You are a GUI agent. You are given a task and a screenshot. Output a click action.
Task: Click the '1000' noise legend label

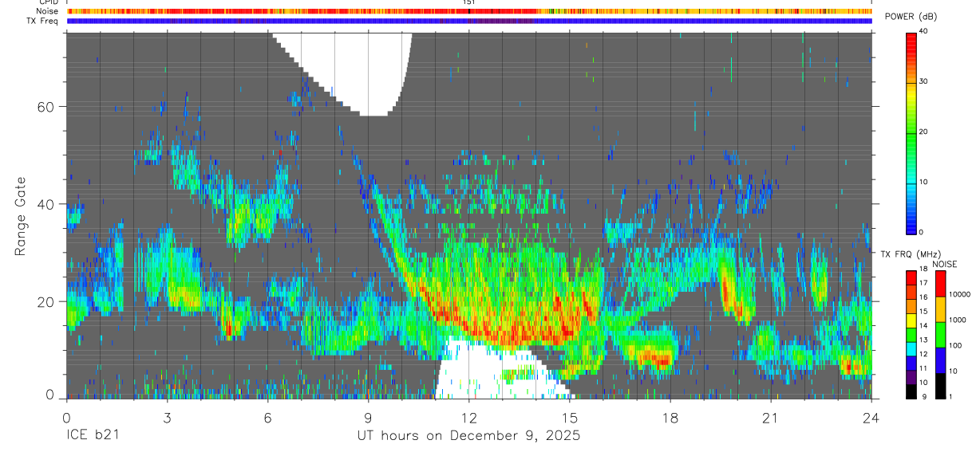coord(958,320)
